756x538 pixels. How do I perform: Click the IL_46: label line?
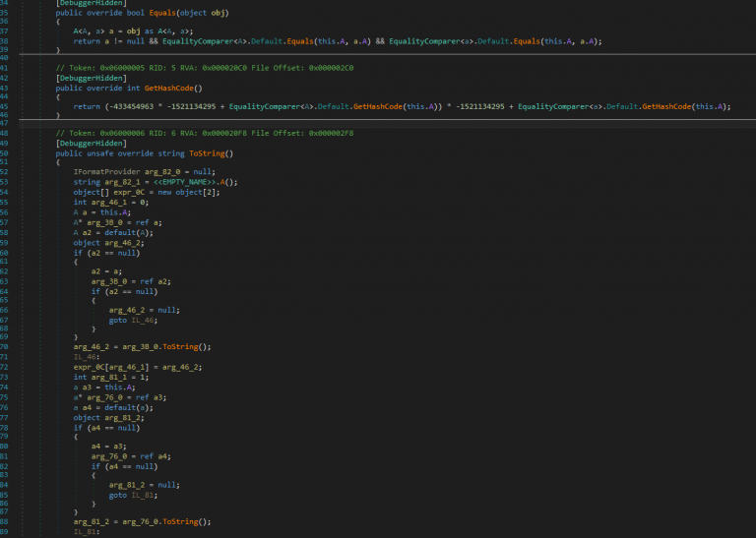click(x=86, y=356)
